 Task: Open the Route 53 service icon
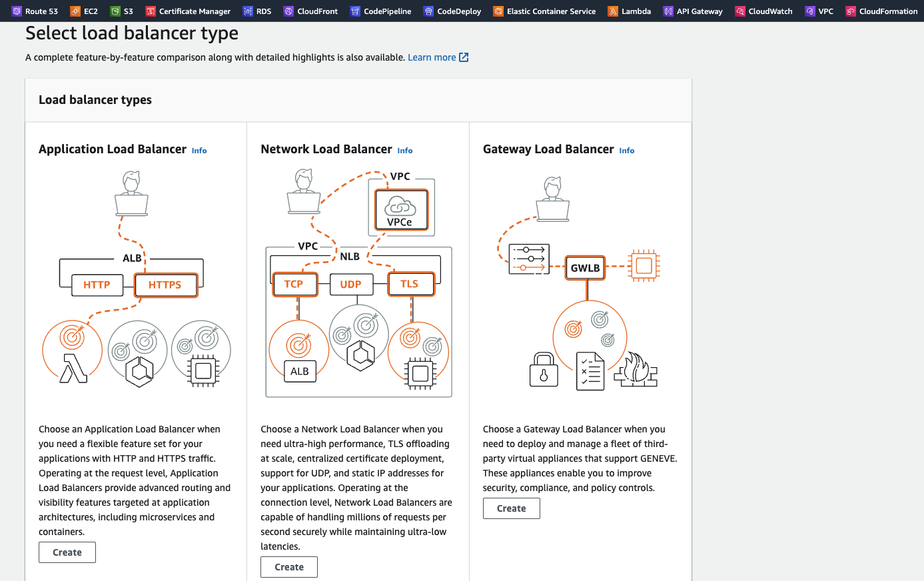(x=17, y=11)
